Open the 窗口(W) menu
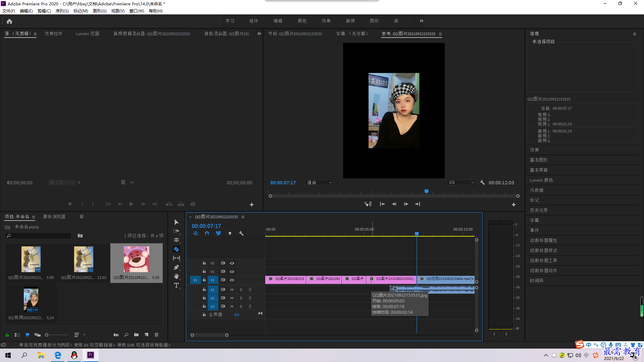 coord(137,11)
